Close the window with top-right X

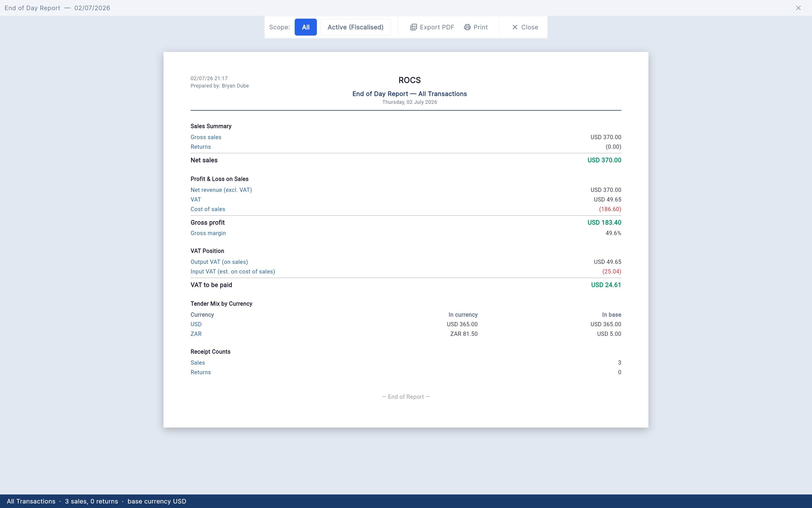click(x=798, y=8)
